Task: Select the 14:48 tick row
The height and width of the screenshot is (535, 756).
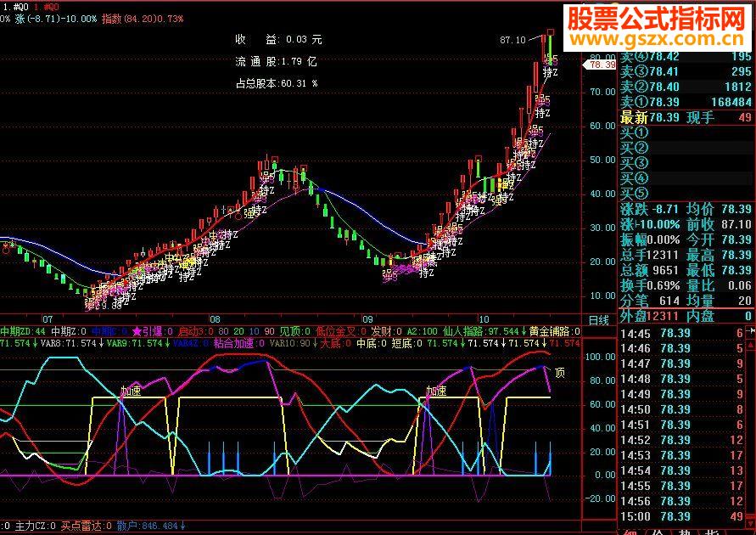Action: [682, 380]
